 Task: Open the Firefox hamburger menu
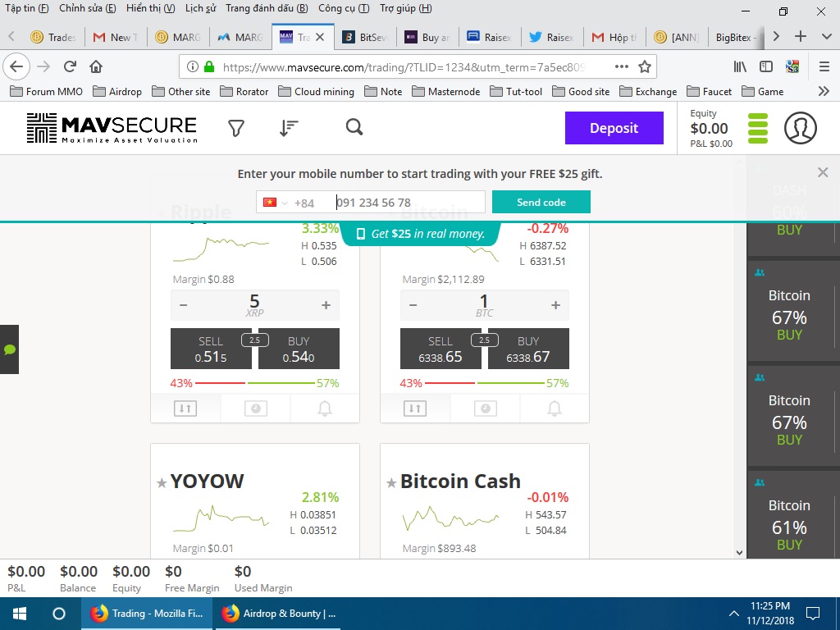[824, 66]
